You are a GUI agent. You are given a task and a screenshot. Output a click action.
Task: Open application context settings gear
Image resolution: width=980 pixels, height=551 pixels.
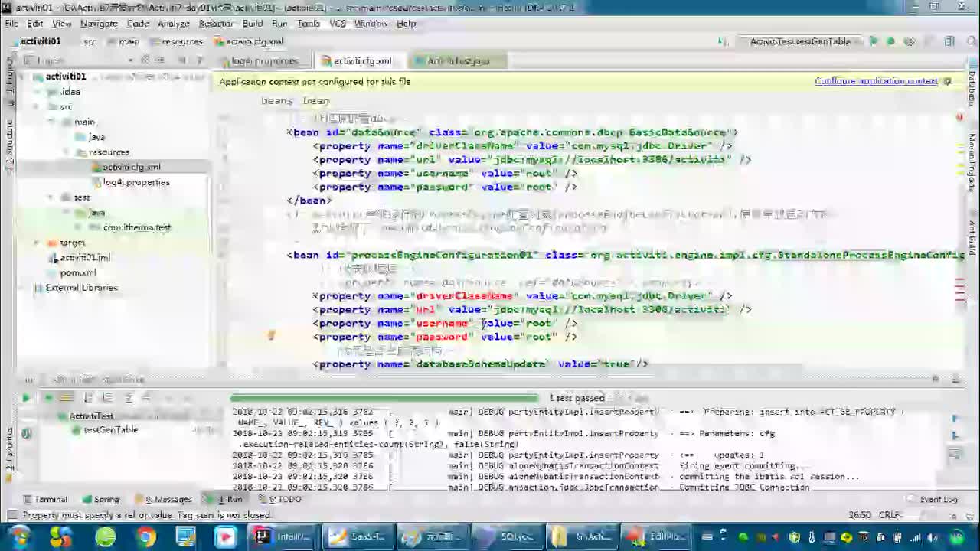point(948,81)
